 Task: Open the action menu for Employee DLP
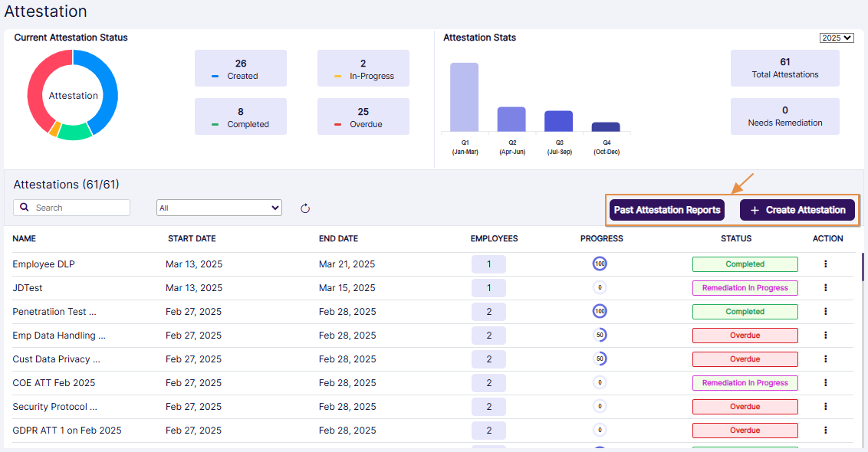[826, 264]
